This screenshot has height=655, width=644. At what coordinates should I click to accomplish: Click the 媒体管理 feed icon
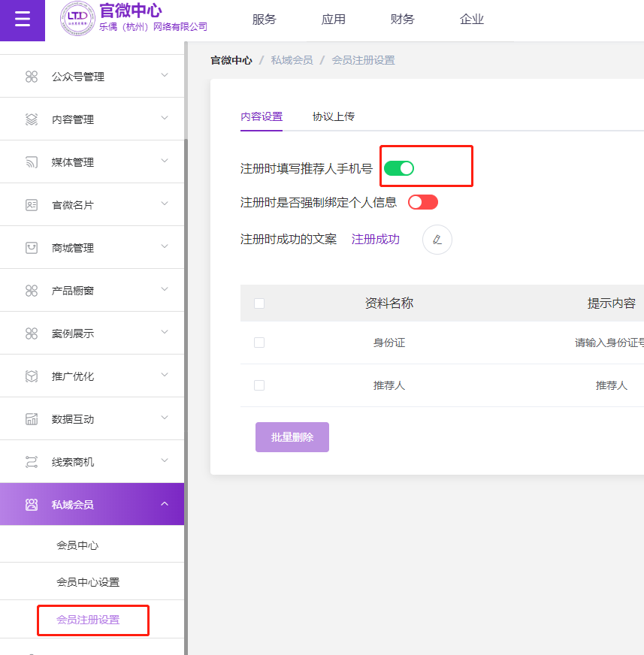click(32, 162)
